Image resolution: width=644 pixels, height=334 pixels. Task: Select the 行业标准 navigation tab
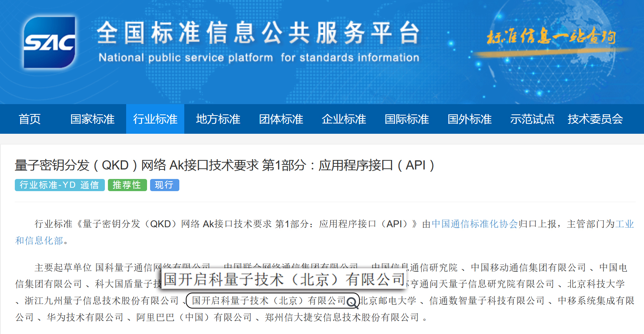(155, 119)
